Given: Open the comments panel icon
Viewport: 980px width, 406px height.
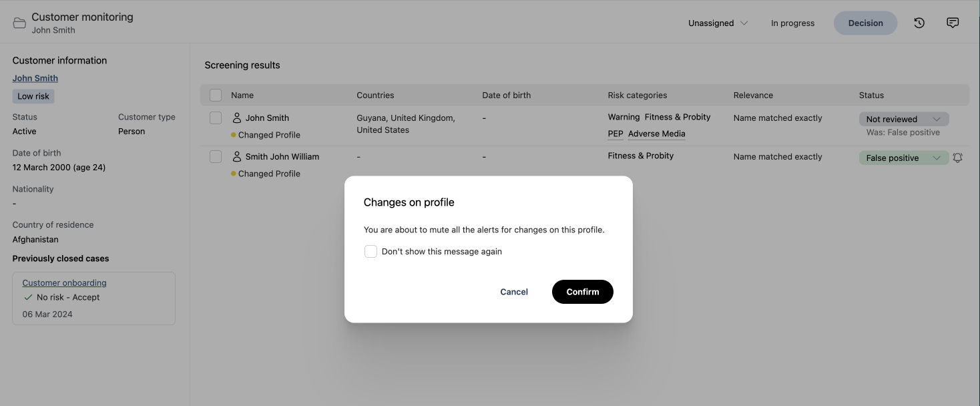Looking at the screenshot, I should [953, 22].
